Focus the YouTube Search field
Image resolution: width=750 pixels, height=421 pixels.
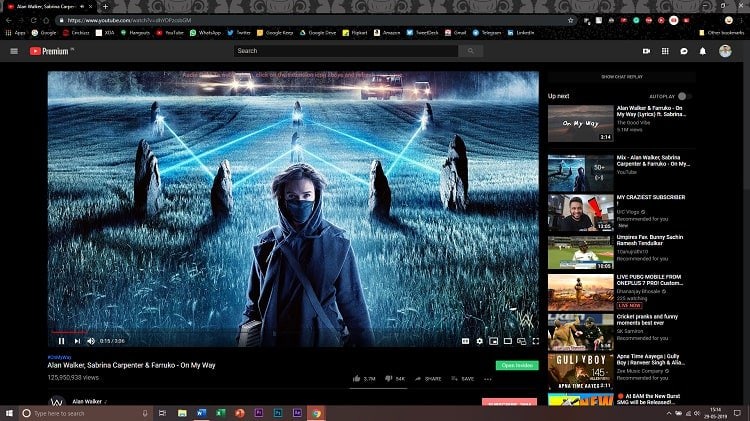pos(346,51)
